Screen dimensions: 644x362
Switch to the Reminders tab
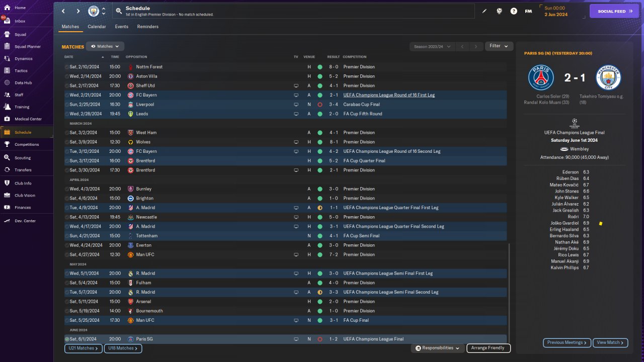148,27
